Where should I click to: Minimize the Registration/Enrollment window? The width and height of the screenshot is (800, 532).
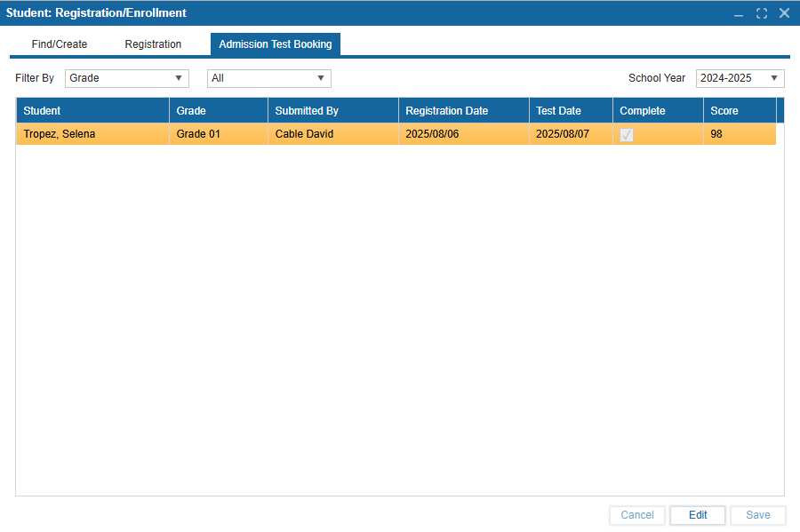point(739,13)
